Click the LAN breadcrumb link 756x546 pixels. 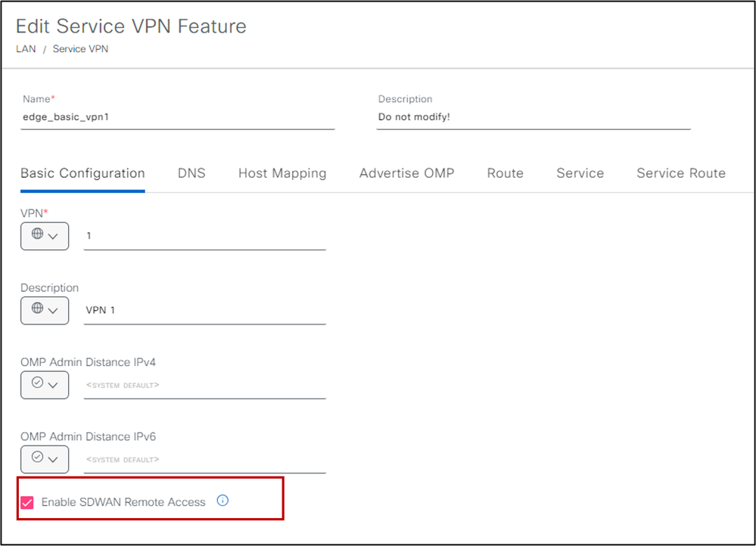[x=26, y=49]
